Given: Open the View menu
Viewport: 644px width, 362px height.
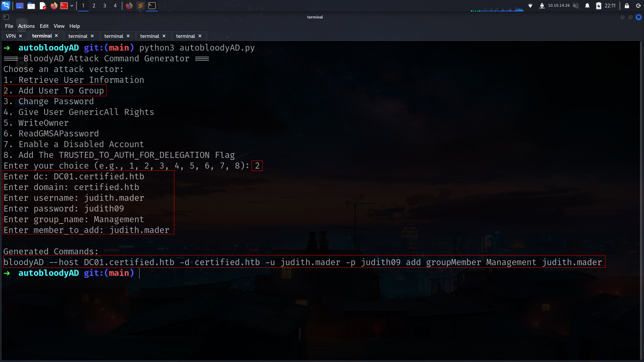Looking at the screenshot, I should click(59, 26).
